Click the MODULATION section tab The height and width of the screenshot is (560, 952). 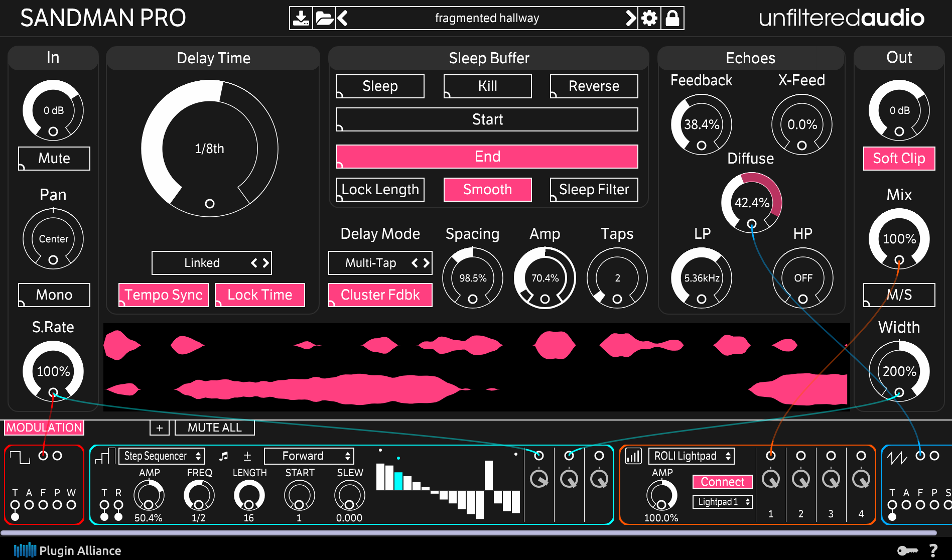click(44, 428)
